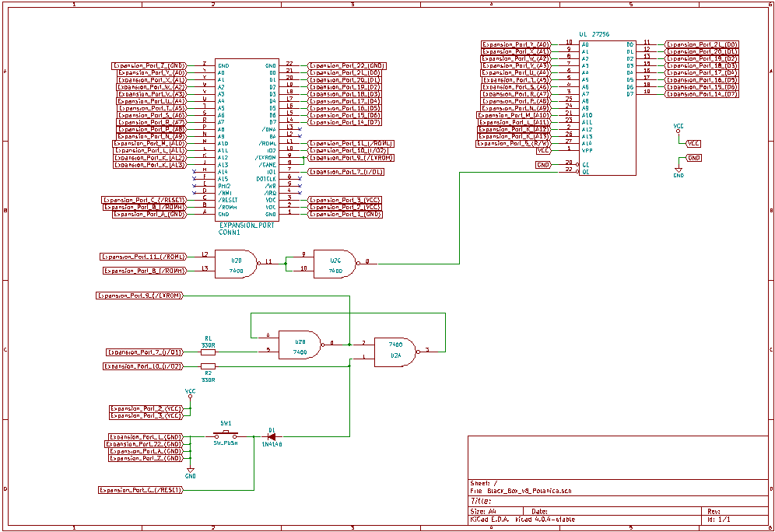775x532 pixels.
Task: Click Expansion_Port_11_(/ROML) label feeding U2D
Action: (x=143, y=257)
